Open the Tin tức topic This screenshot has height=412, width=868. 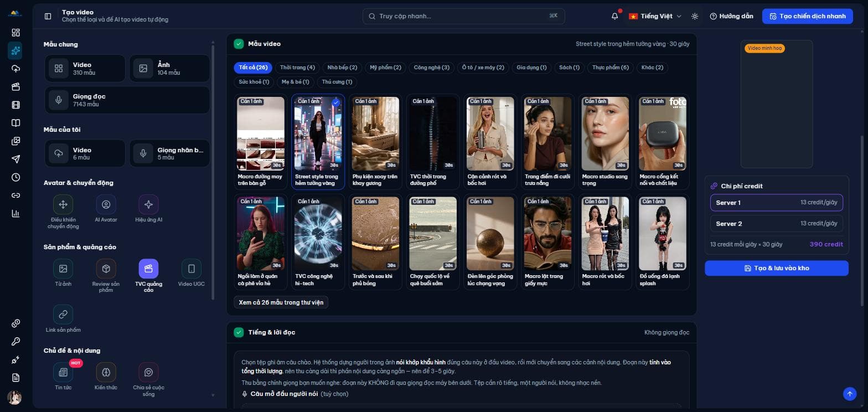tap(63, 376)
